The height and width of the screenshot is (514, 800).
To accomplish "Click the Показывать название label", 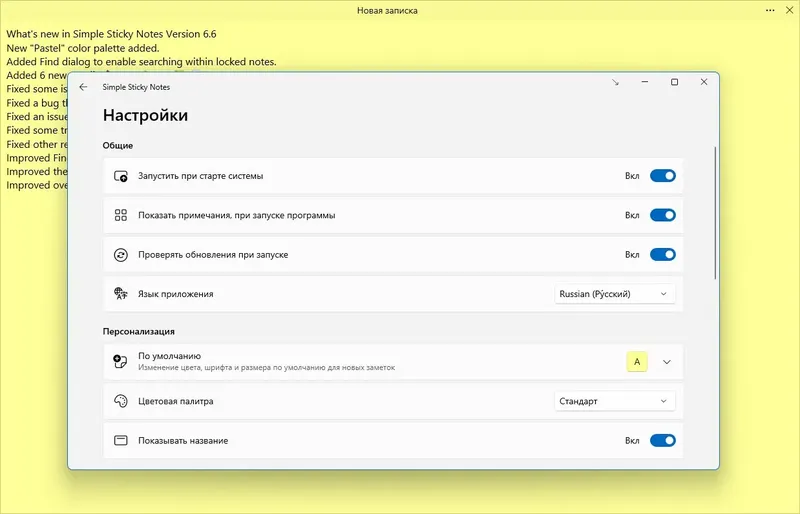I will coord(183,440).
